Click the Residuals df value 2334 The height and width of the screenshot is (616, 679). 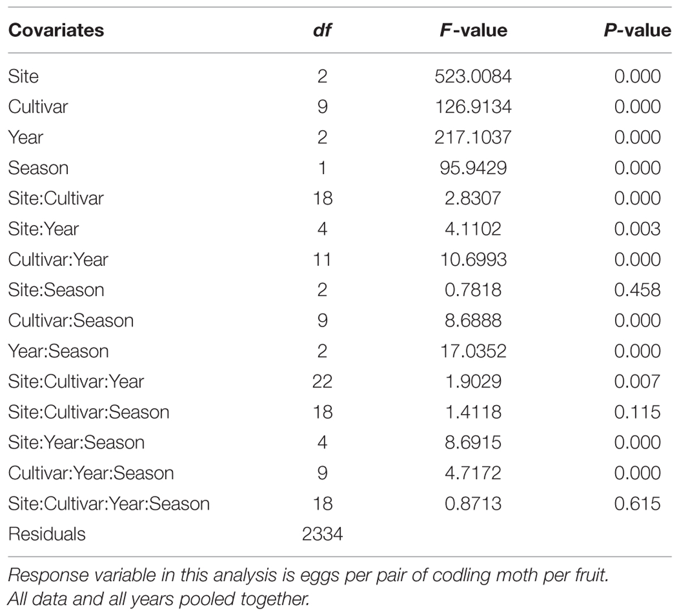click(x=322, y=535)
